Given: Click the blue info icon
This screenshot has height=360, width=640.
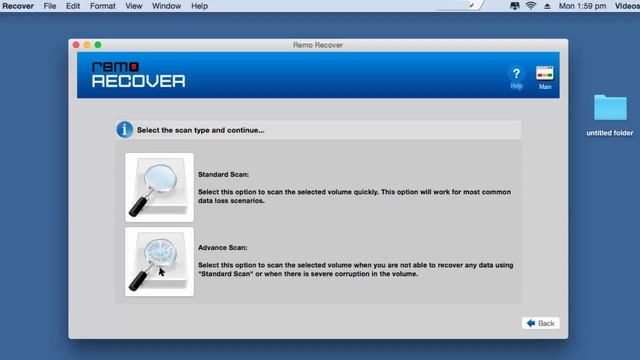Looking at the screenshot, I should coord(124,130).
